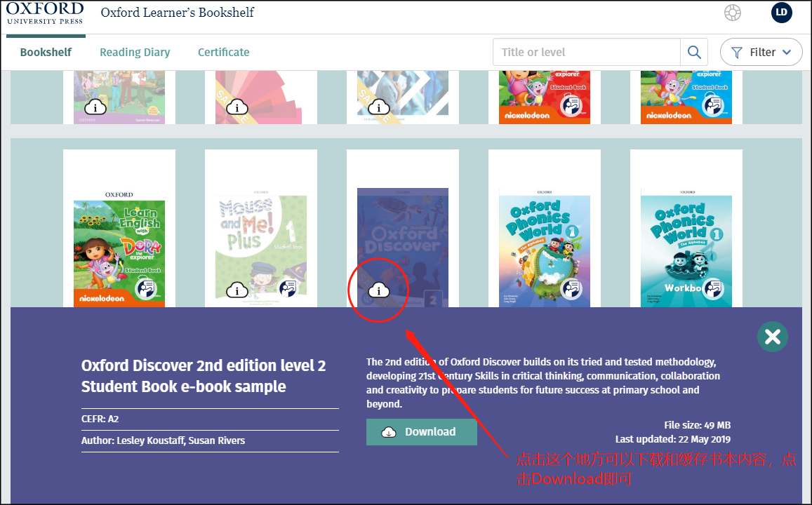Click the "CEFR: A2" text
The height and width of the screenshot is (505, 812).
coord(100,419)
